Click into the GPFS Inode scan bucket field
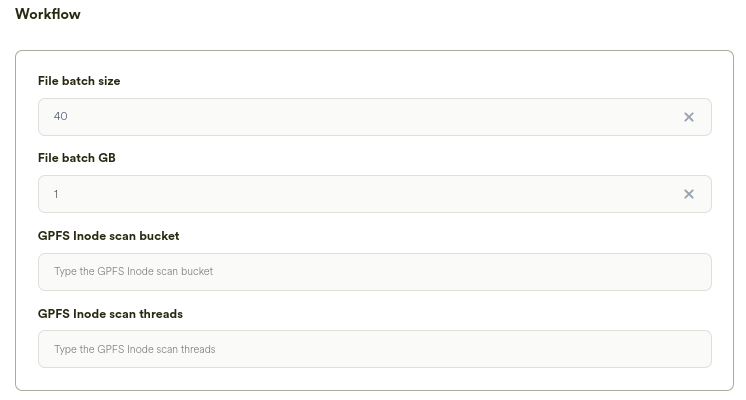Screen dimensions: 746x400 (x=374, y=272)
